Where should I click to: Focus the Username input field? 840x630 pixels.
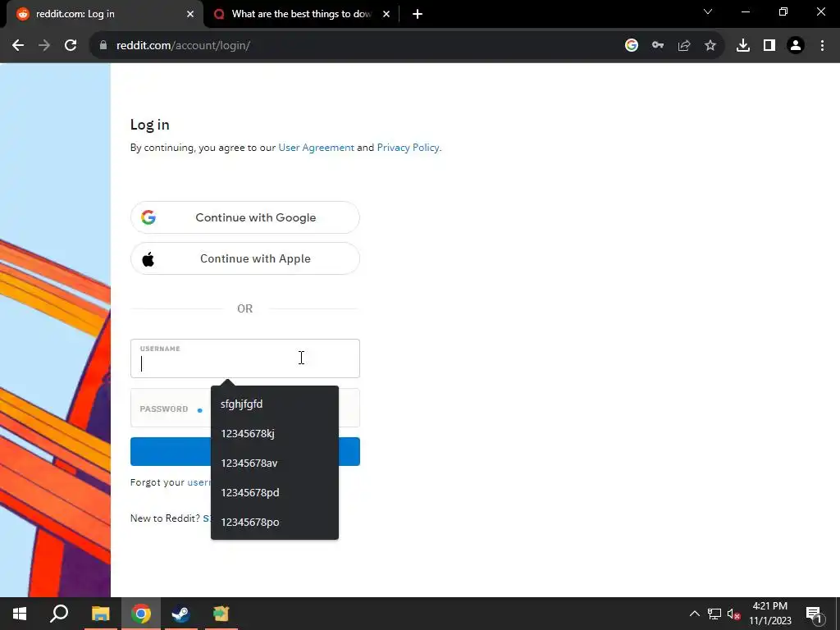[x=244, y=358]
